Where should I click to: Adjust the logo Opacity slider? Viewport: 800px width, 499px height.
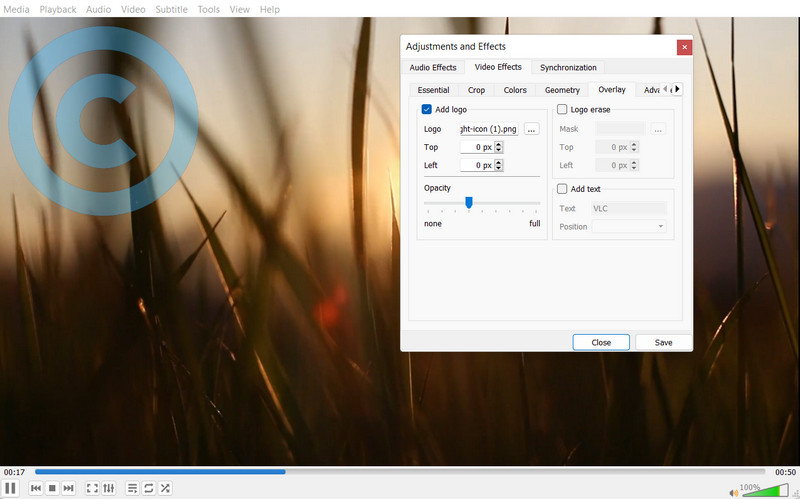pos(482,203)
